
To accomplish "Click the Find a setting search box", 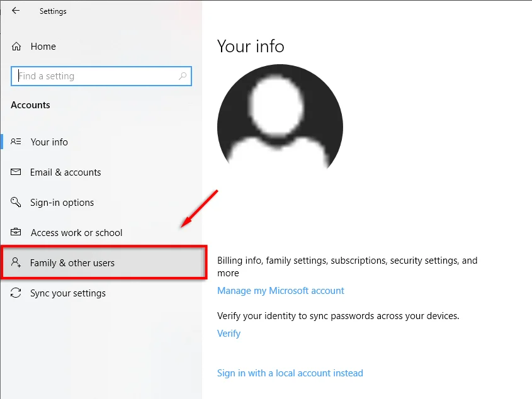I will 101,76.
